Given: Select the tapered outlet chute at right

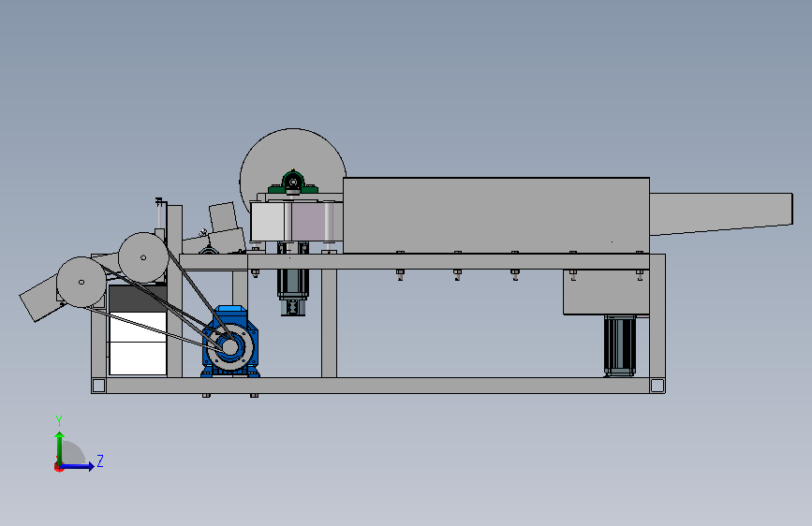Looking at the screenshot, I should click(721, 212).
